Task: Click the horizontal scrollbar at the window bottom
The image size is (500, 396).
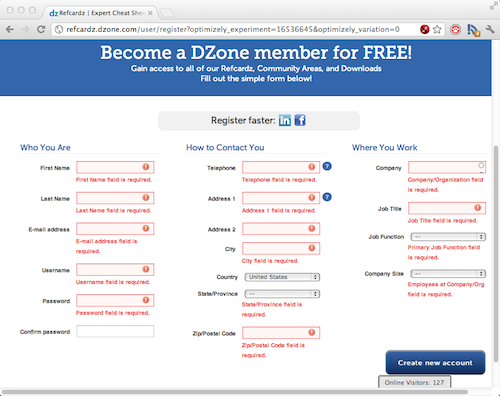Action: point(235,392)
